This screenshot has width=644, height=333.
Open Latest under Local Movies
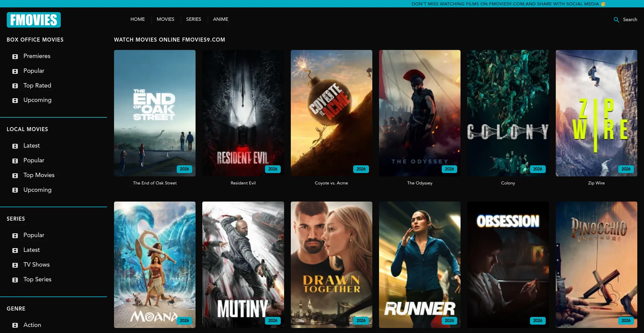point(32,146)
